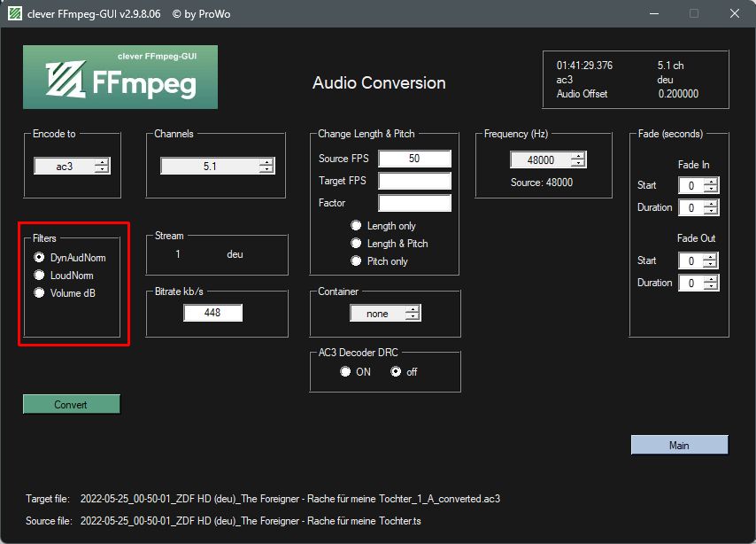Close the FFmpeg-GUI window
This screenshot has height=544, width=756.
click(734, 13)
